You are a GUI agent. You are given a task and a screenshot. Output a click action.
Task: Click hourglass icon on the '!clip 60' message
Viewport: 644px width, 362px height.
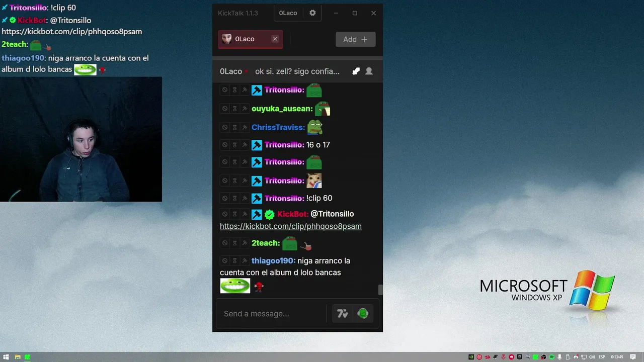coord(234,198)
